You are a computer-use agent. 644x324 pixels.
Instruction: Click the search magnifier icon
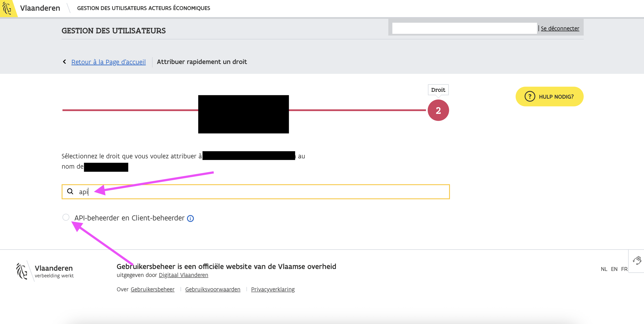(70, 192)
